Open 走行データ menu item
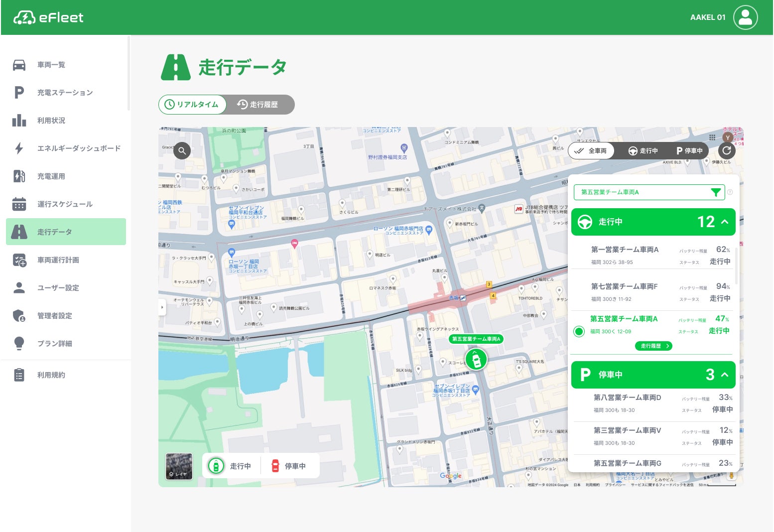The image size is (774, 532). pos(66,232)
